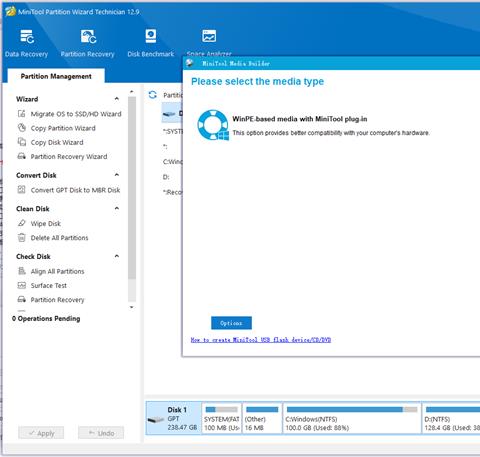Select the SYSTEM FAT 100 MB partition block
The width and height of the screenshot is (480, 457).
[222, 418]
